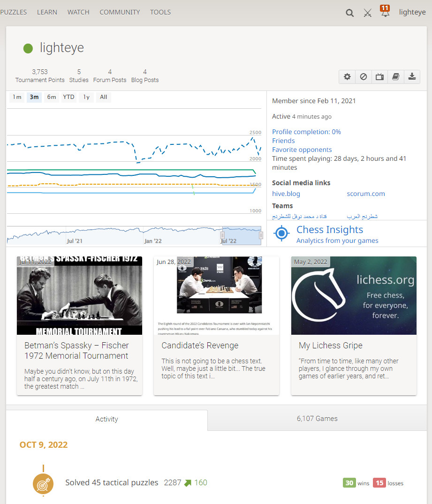Click the highlighted range in chart navigator
This screenshot has width=432, height=504.
tap(242, 236)
